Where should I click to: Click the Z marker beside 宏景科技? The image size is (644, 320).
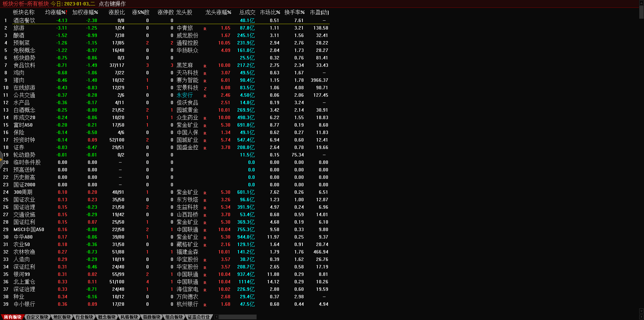(x=205, y=89)
